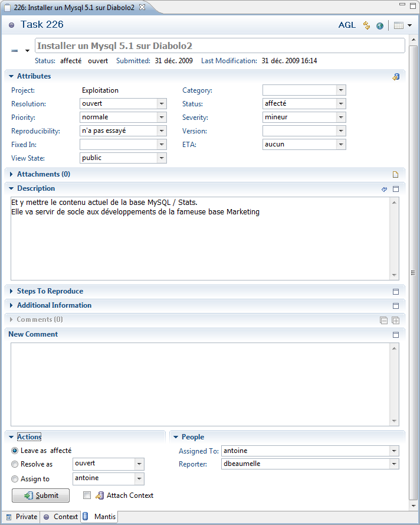Image resolution: width=420 pixels, height=525 pixels.
Task: Expand the Steps To Reproduce section
Action: [x=11, y=291]
